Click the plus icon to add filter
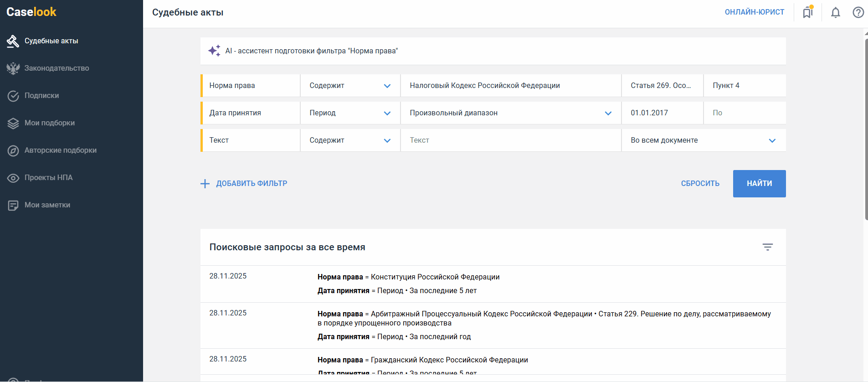 coord(205,184)
